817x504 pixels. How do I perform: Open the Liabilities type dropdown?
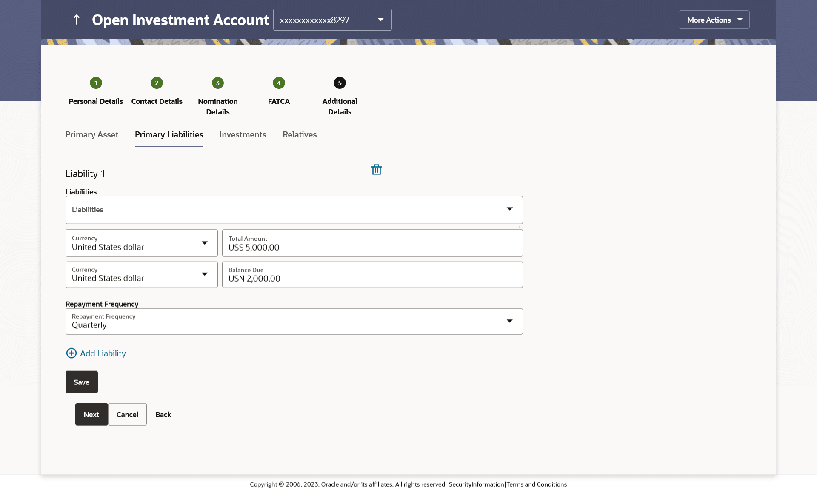(294, 210)
